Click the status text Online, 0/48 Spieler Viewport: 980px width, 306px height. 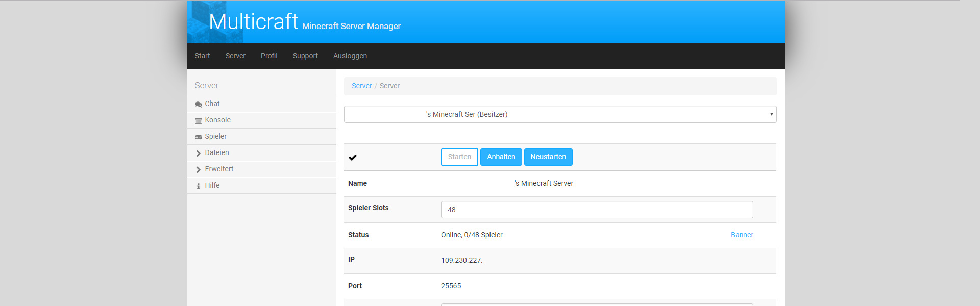point(472,235)
